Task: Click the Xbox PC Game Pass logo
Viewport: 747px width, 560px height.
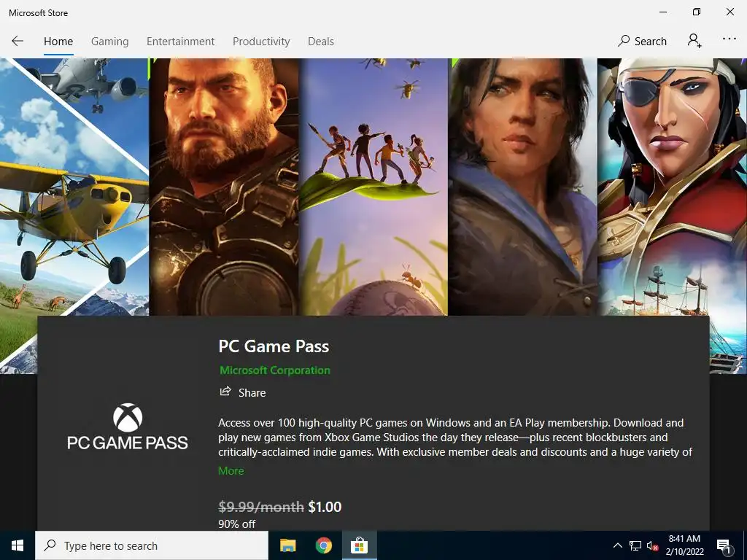Action: coord(127,427)
